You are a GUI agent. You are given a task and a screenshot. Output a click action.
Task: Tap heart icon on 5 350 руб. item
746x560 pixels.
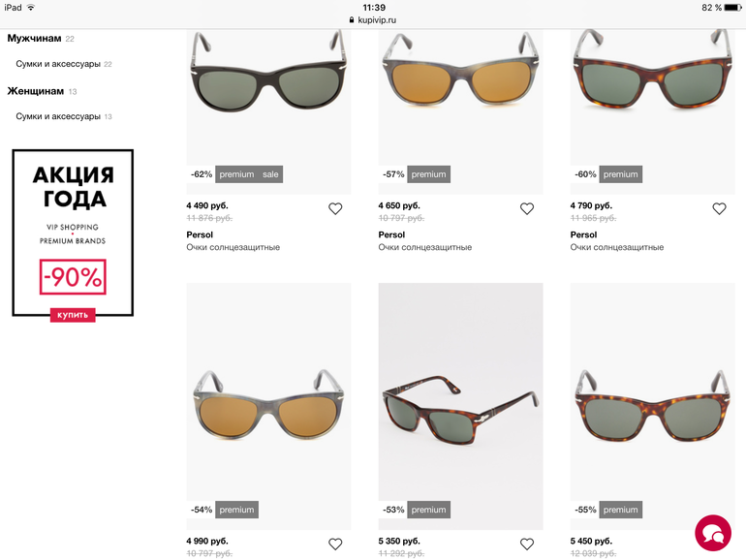527,544
